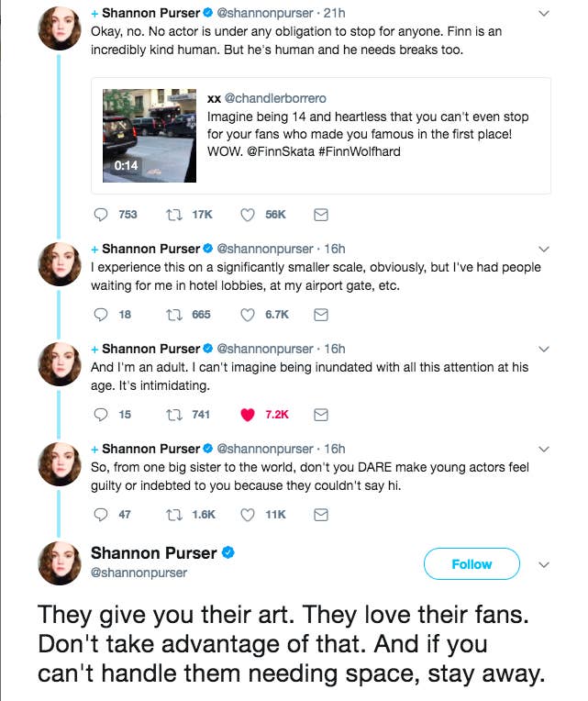This screenshot has width=588, height=701.
Task: Like the tweet with 56K likes
Action: coord(248,215)
